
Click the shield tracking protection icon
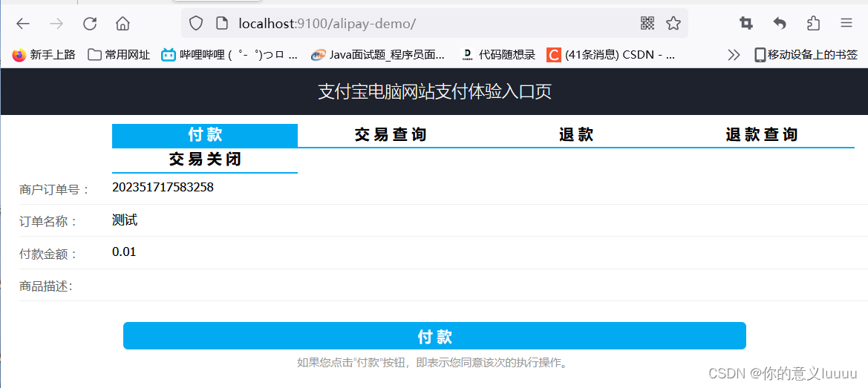[x=197, y=23]
